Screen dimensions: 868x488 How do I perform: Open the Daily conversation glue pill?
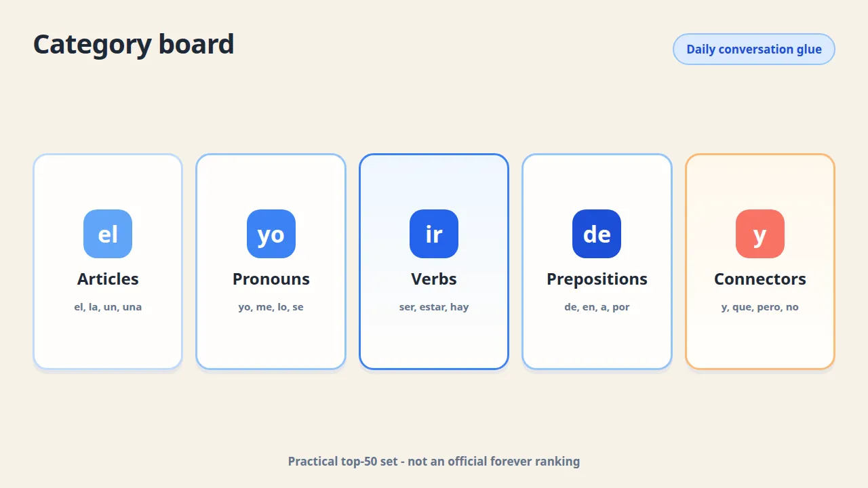click(754, 49)
